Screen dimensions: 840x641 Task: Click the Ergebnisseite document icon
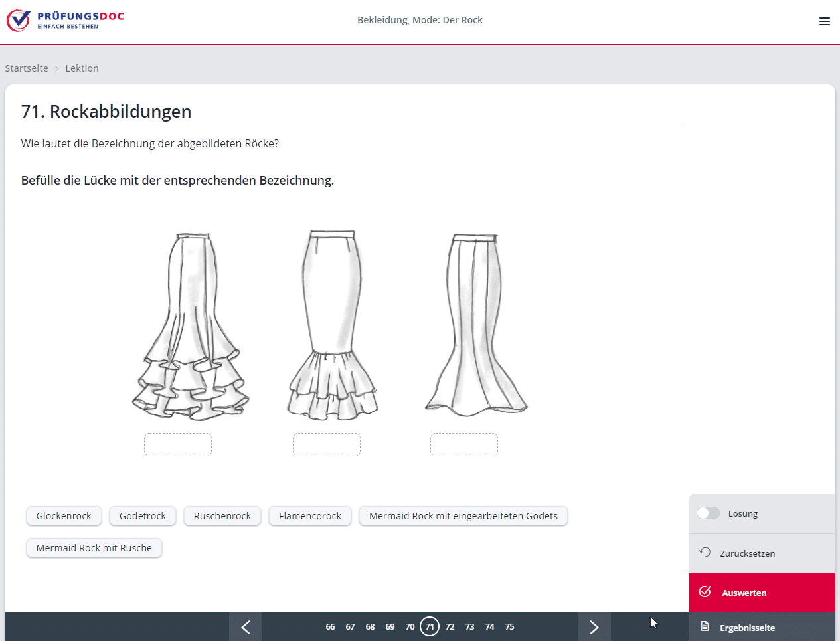coord(705,627)
